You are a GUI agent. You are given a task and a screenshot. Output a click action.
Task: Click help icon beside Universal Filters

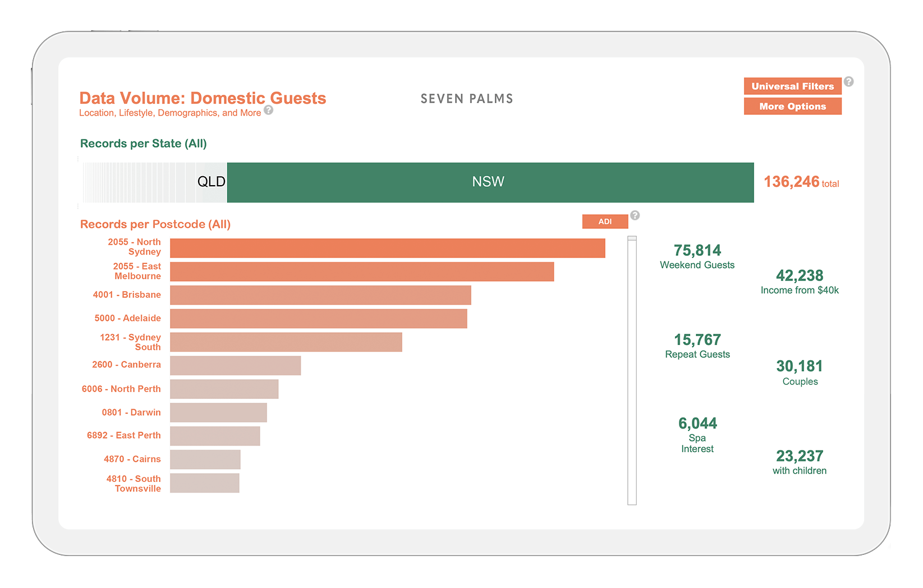coord(848,82)
